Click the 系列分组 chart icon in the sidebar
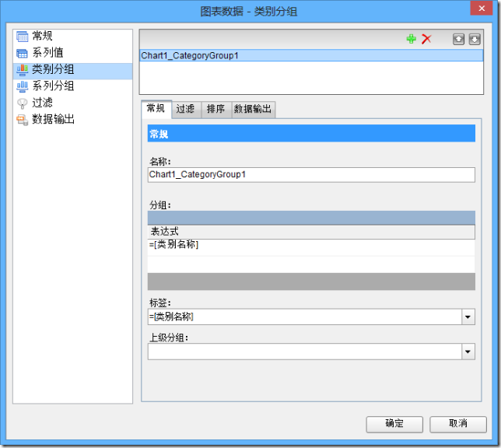Viewport: 501px width, 448px height. [22, 86]
